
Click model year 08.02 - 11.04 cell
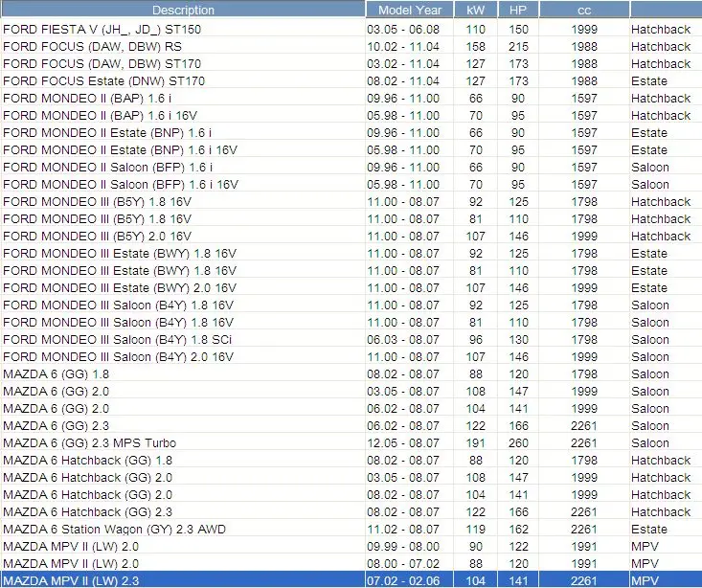[410, 81]
